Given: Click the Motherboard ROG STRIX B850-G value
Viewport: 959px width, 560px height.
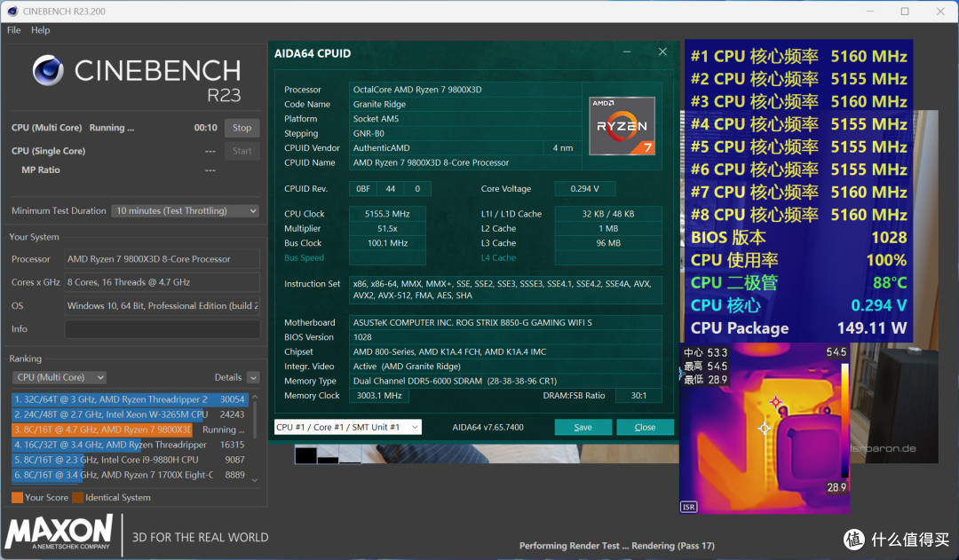Looking at the screenshot, I should tap(505, 322).
